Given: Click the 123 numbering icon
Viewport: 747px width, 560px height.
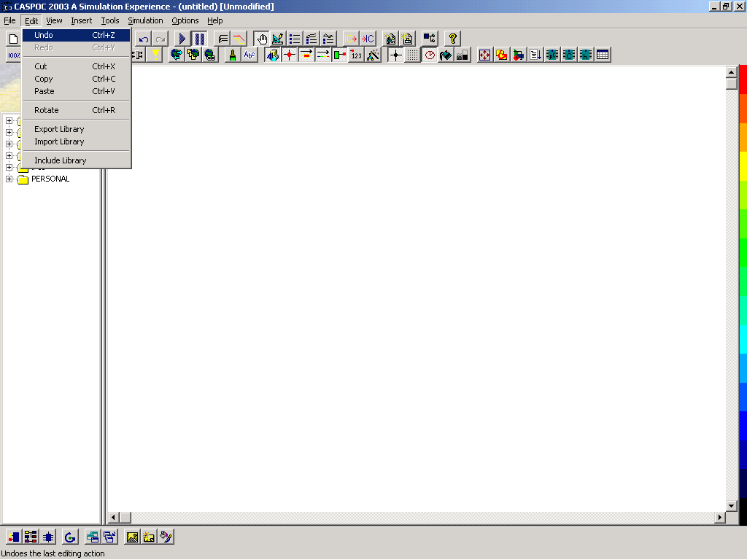Looking at the screenshot, I should [x=356, y=55].
